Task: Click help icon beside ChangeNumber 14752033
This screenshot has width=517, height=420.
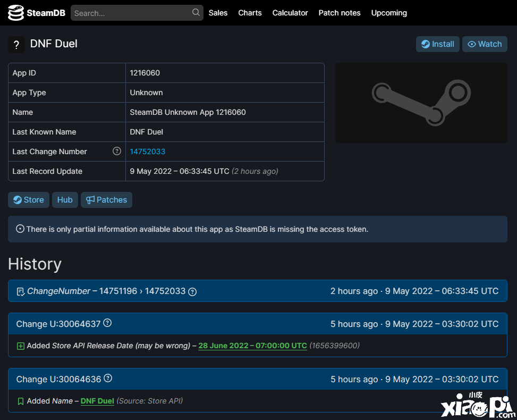Action: coord(192,292)
